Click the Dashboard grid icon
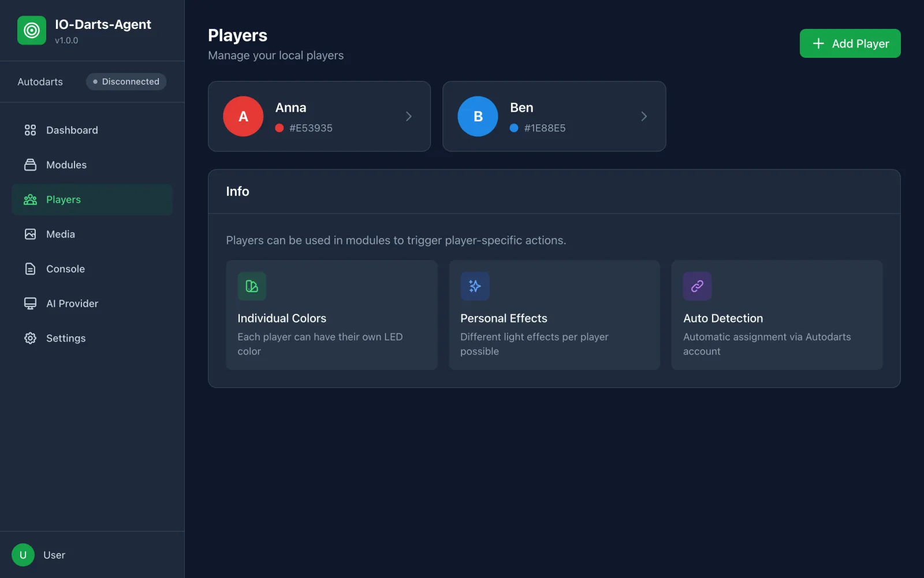 pos(30,130)
